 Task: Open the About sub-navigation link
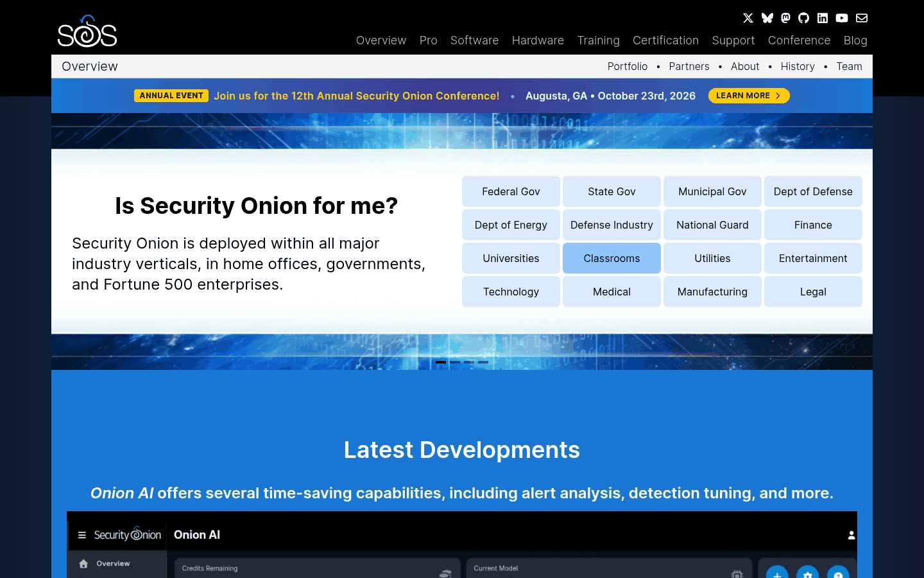tap(745, 66)
